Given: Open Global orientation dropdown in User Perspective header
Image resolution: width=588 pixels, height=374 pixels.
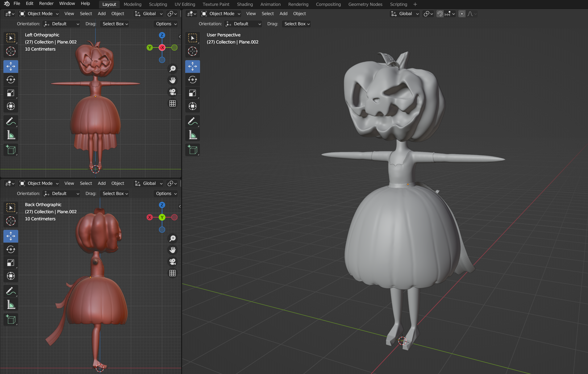Looking at the screenshot, I should pos(405,14).
